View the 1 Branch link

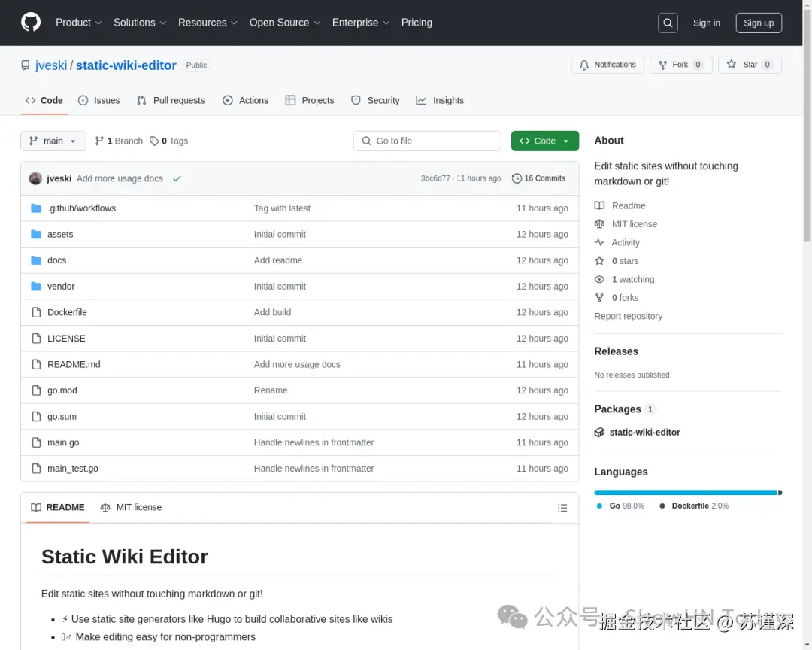(119, 141)
